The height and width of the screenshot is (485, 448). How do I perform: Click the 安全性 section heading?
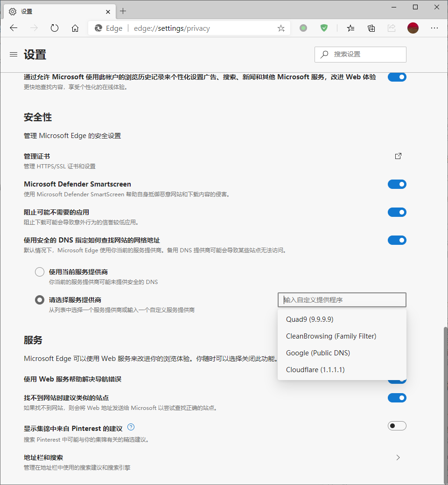(38, 117)
